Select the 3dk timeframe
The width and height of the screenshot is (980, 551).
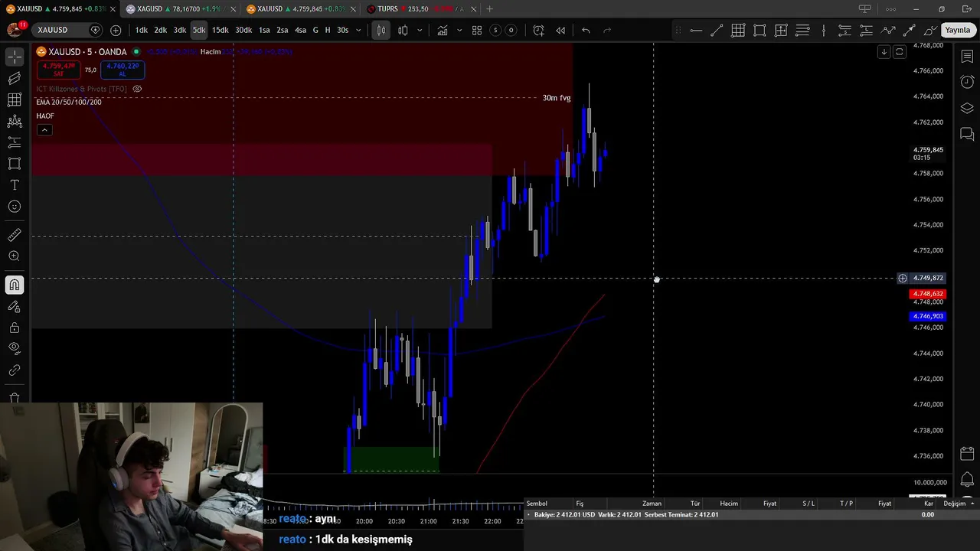click(180, 30)
